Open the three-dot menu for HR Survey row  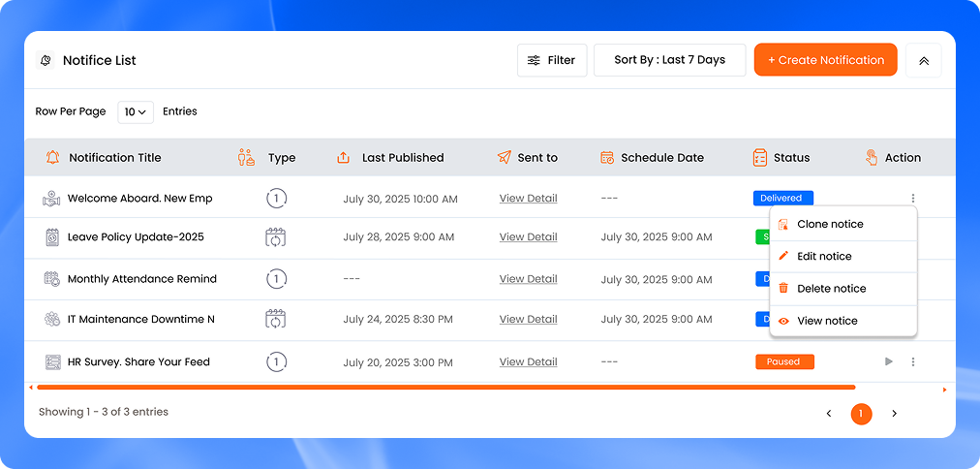tap(912, 362)
